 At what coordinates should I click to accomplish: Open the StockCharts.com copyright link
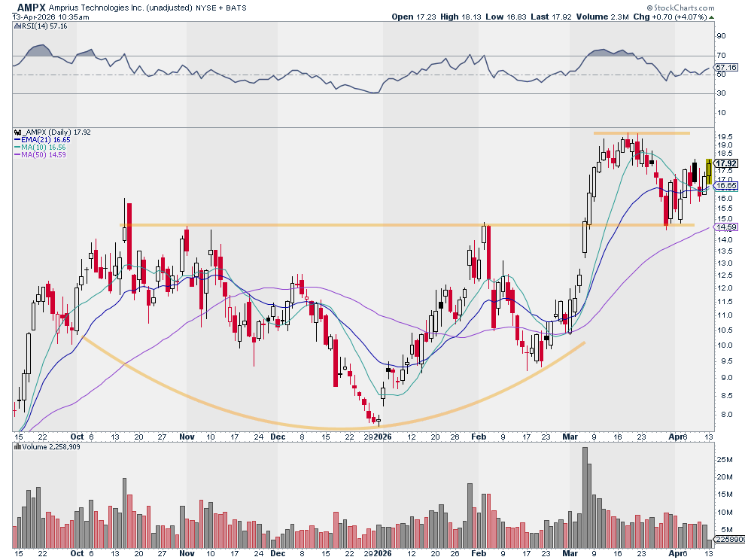(x=680, y=8)
